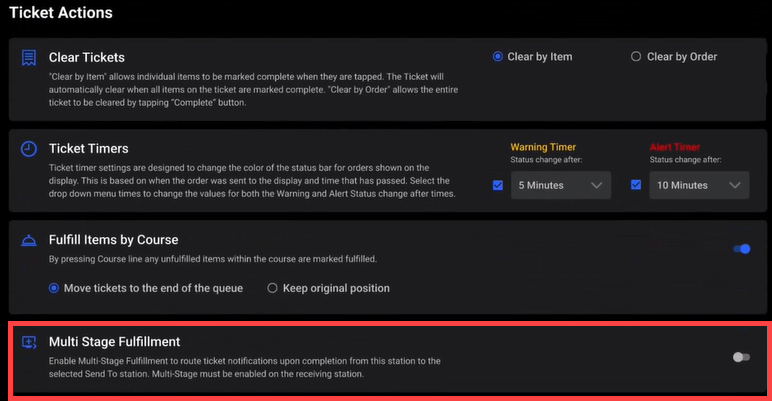This screenshot has height=401, width=772.
Task: Choose Keep original position option
Action: (272, 288)
